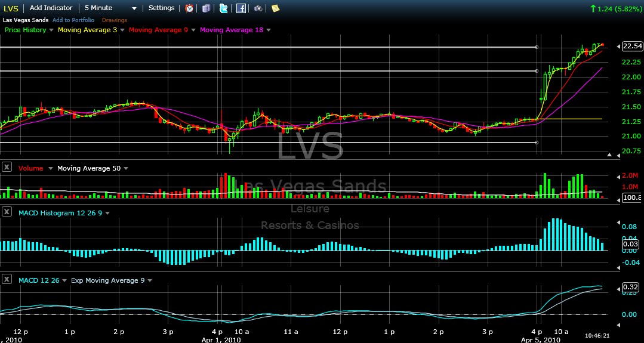Click the top scale arrow in MACD Histogram panel
Viewport: 644px width, 343px height.
(x=618, y=222)
